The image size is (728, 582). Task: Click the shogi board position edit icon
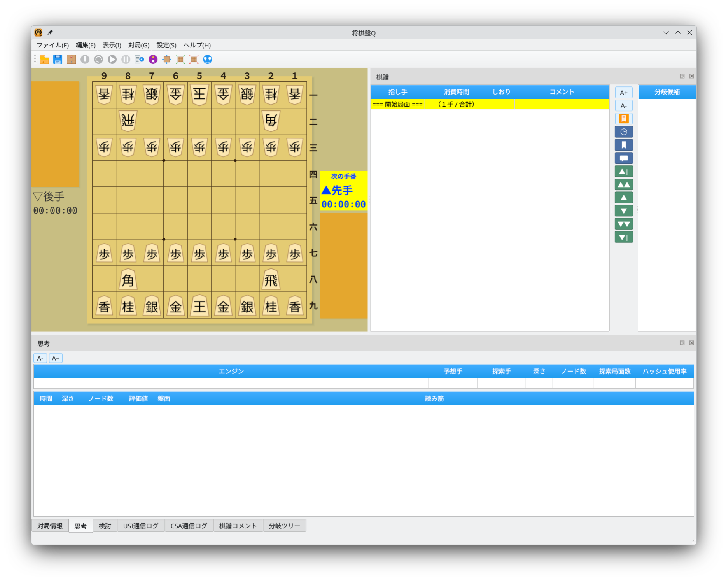(71, 60)
